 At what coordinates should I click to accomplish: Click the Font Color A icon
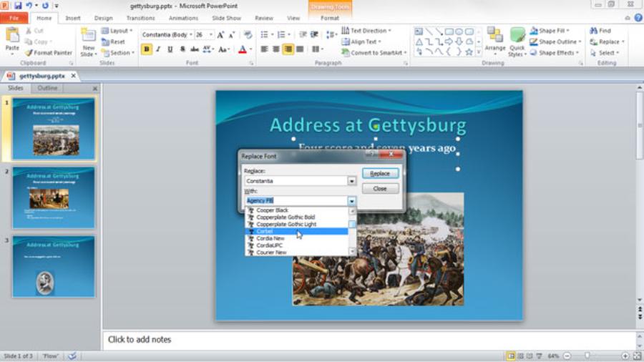(243, 49)
